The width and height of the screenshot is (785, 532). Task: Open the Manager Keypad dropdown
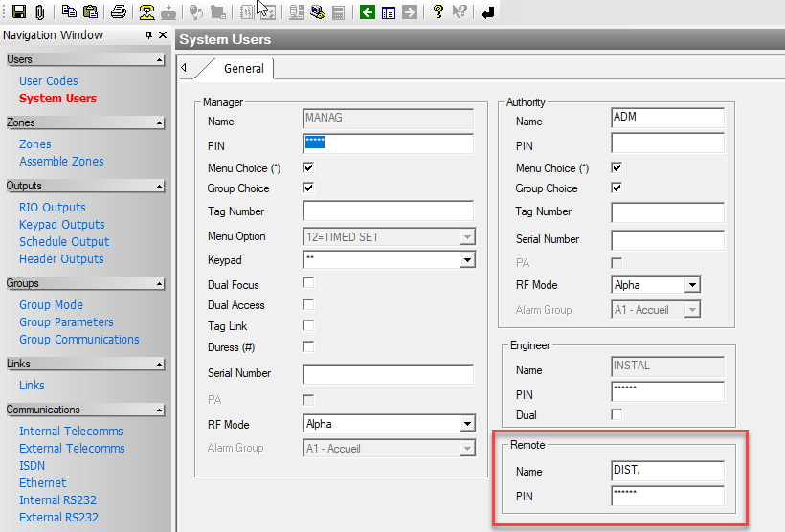467,260
